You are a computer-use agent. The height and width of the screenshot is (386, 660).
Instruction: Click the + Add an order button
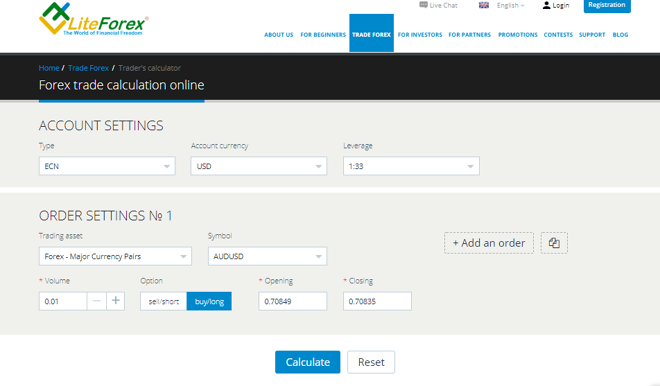pos(489,243)
